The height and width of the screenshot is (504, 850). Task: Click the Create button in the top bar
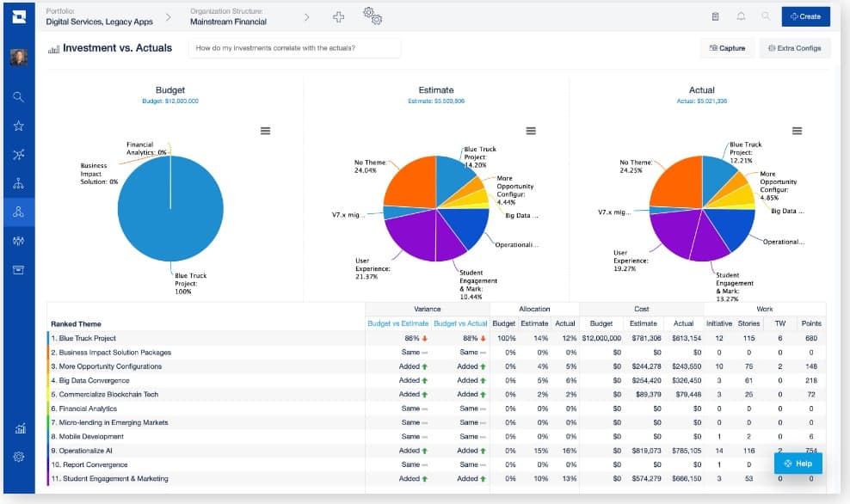[804, 15]
